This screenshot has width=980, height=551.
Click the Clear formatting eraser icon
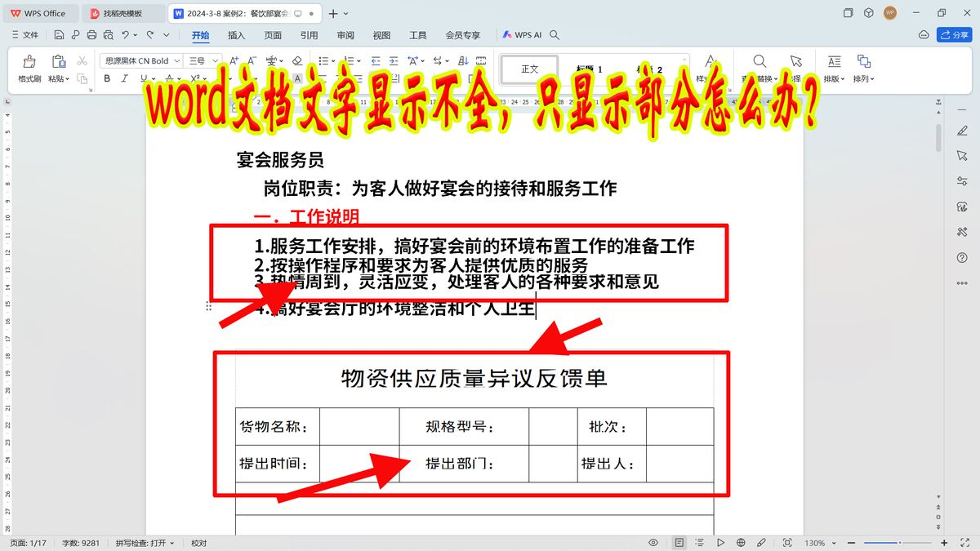click(x=297, y=60)
